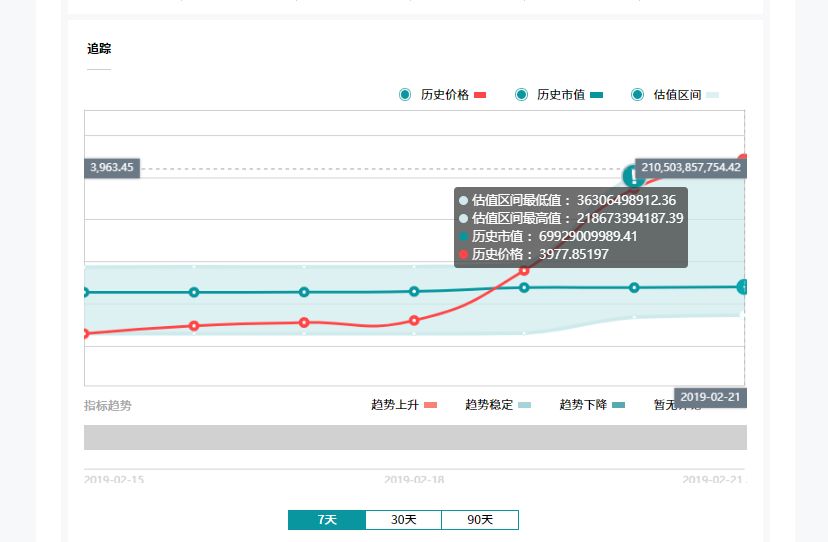Click the red price data point under the tooltip
This screenshot has width=828, height=542.
click(x=524, y=270)
